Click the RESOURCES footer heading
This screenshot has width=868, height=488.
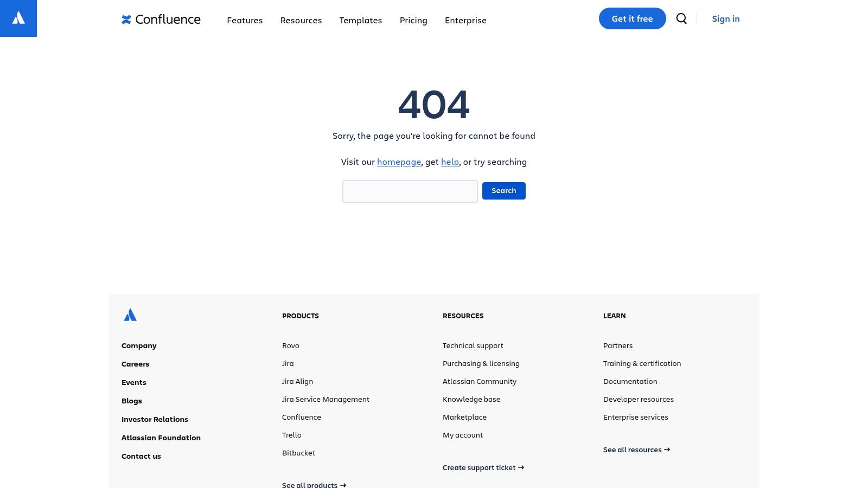[x=463, y=316]
